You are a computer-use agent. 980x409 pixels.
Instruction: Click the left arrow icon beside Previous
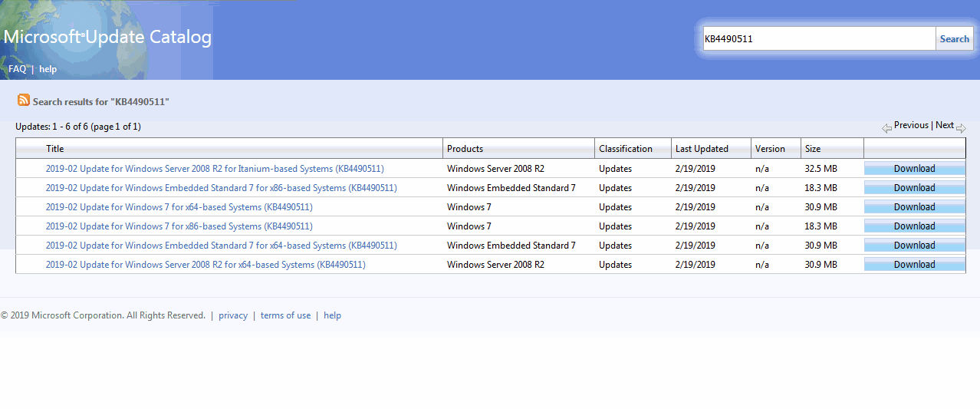tap(886, 128)
